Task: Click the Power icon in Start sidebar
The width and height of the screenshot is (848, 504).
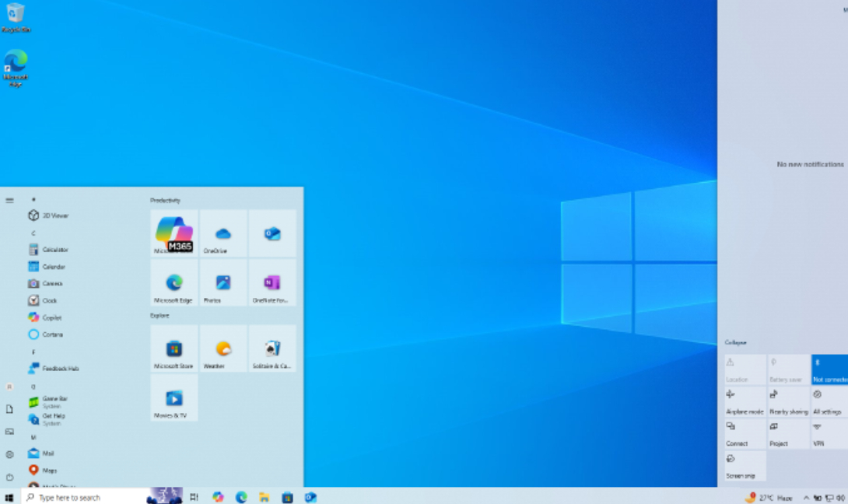Action: 9,477
